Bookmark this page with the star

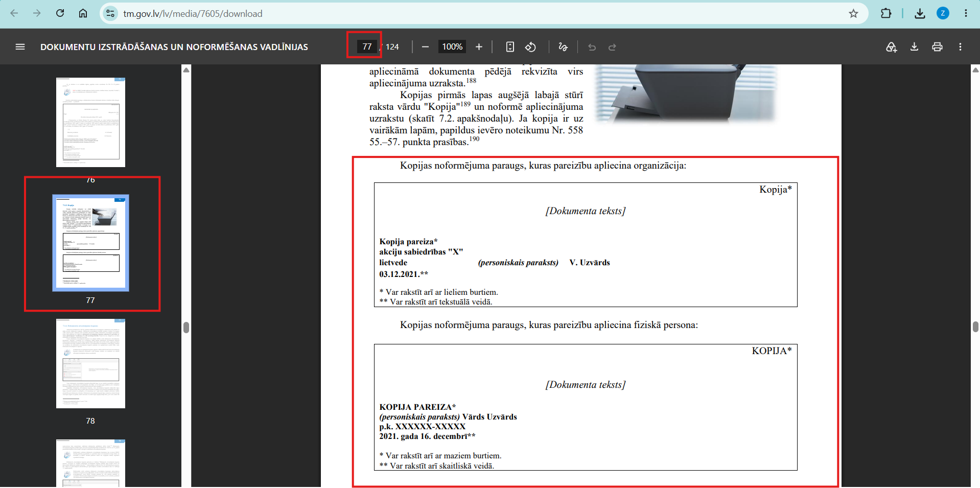pyautogui.click(x=853, y=14)
